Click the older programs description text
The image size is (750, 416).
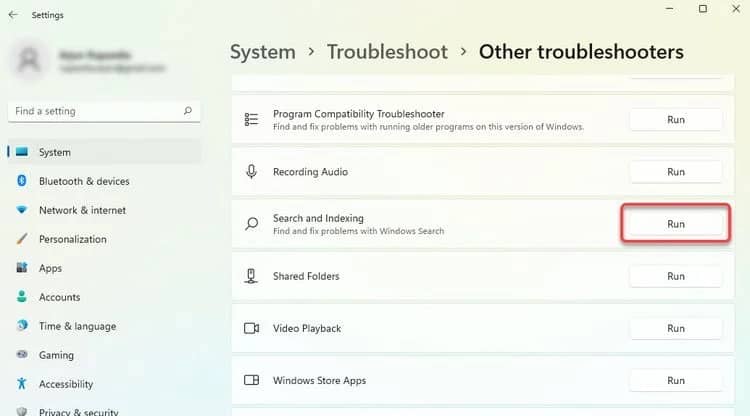[x=429, y=127]
